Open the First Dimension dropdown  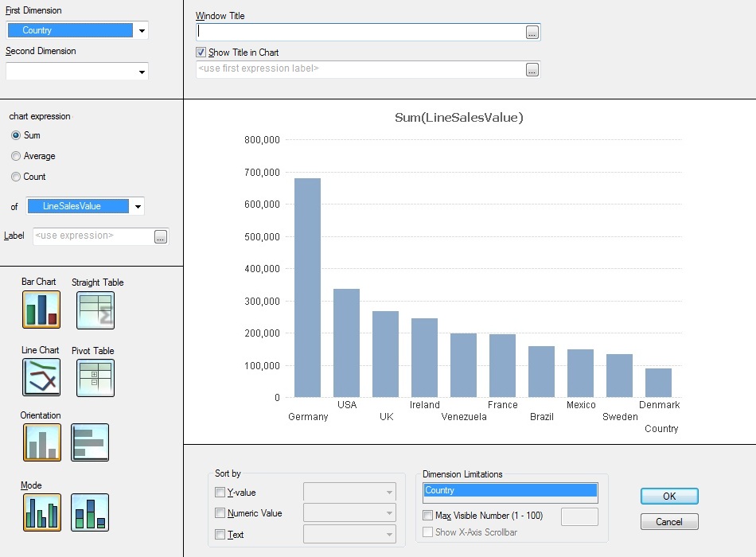(142, 31)
